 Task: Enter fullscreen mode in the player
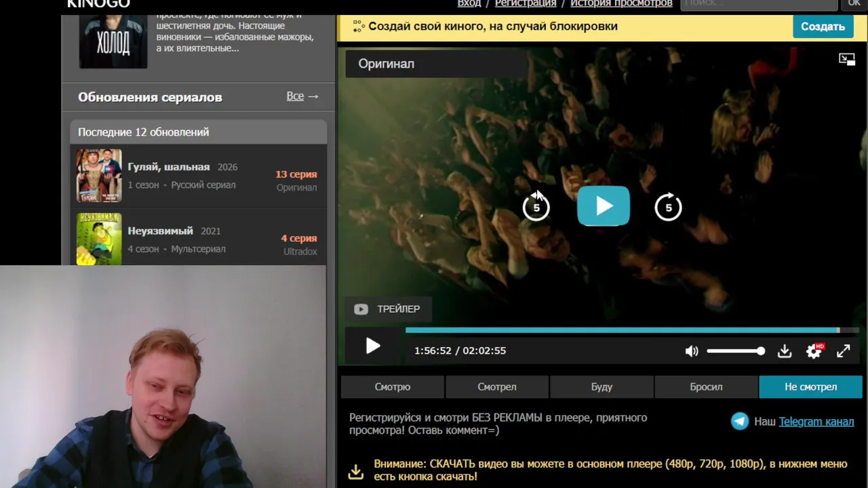click(843, 351)
